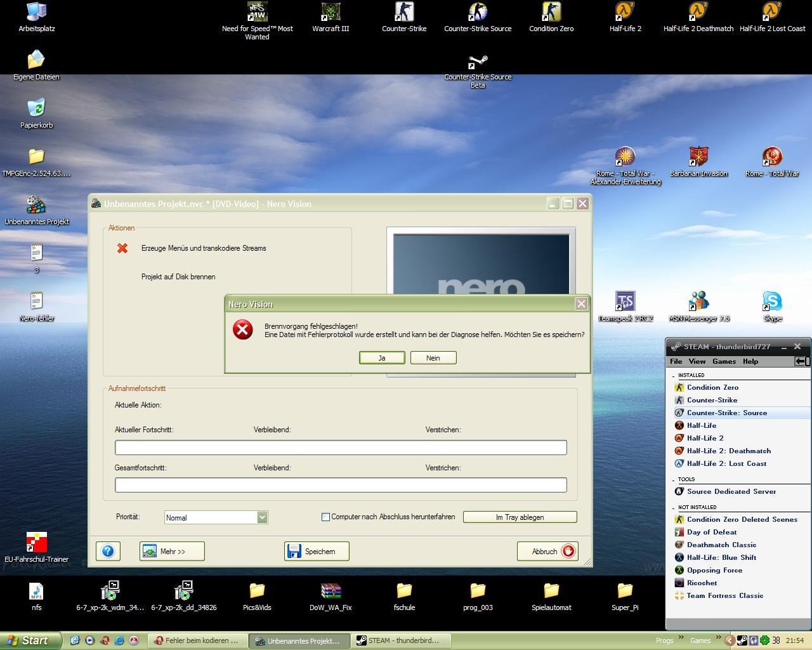Screen dimensions: 812x650
Task: Click Half-Life 2: Lost Coast icon in Steam
Action: [679, 463]
